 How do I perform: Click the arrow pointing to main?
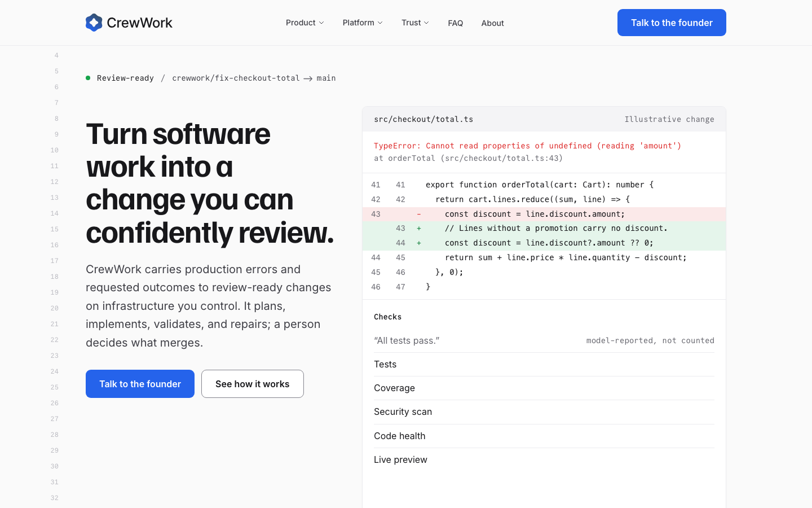click(x=308, y=78)
